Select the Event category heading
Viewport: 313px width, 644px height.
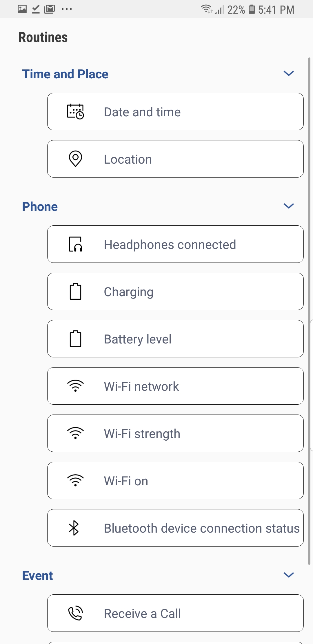pyautogui.click(x=38, y=576)
